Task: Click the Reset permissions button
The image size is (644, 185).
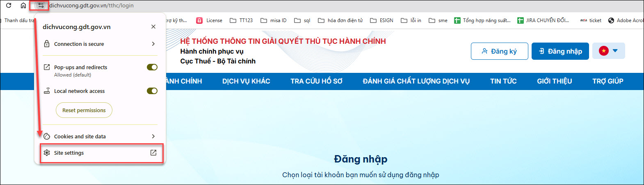Action: coord(84,110)
